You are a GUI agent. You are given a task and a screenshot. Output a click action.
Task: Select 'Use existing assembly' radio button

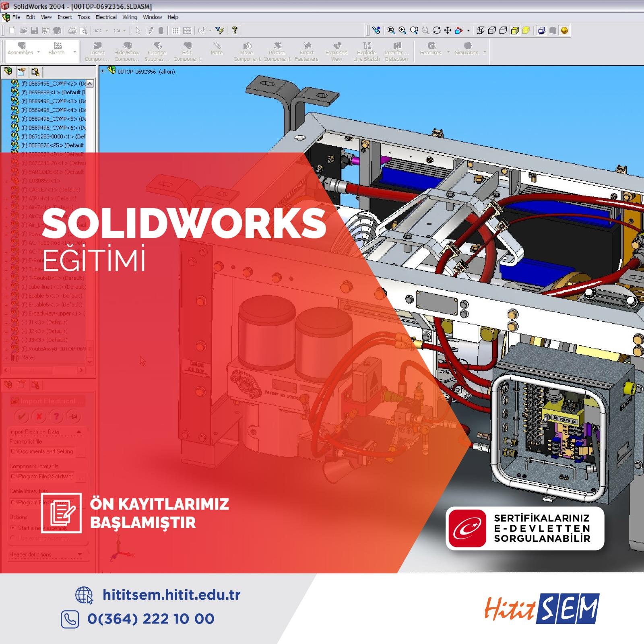pyautogui.click(x=13, y=538)
